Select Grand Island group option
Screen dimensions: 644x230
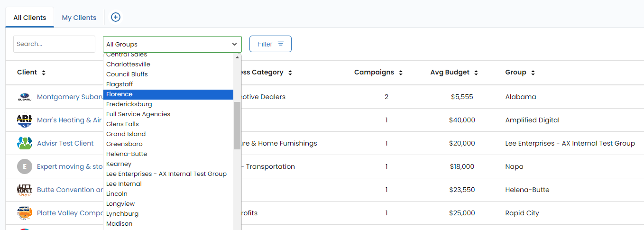[126, 134]
